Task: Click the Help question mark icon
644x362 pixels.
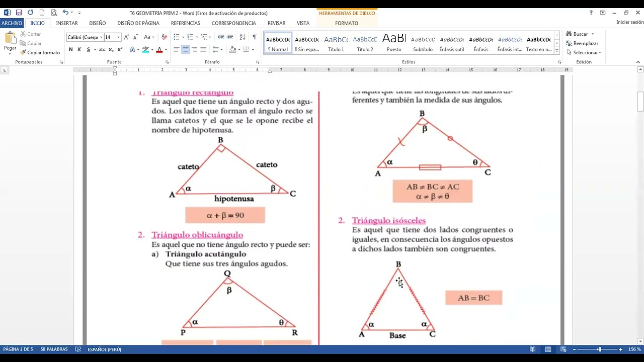Action: pyautogui.click(x=591, y=13)
